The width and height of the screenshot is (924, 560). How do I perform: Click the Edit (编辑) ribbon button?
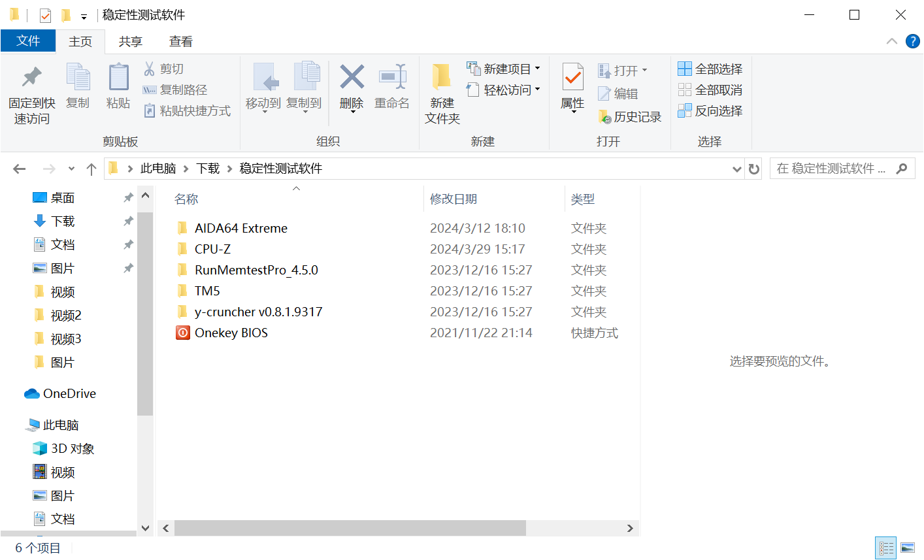(618, 93)
